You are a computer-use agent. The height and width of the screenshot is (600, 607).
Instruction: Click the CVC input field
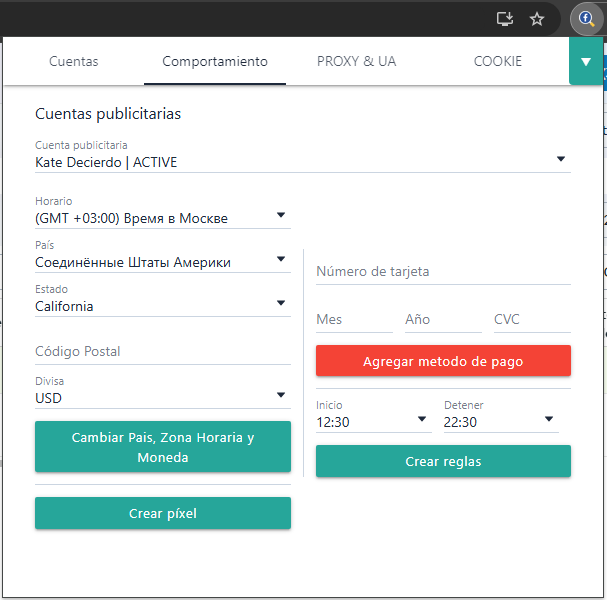(x=532, y=320)
